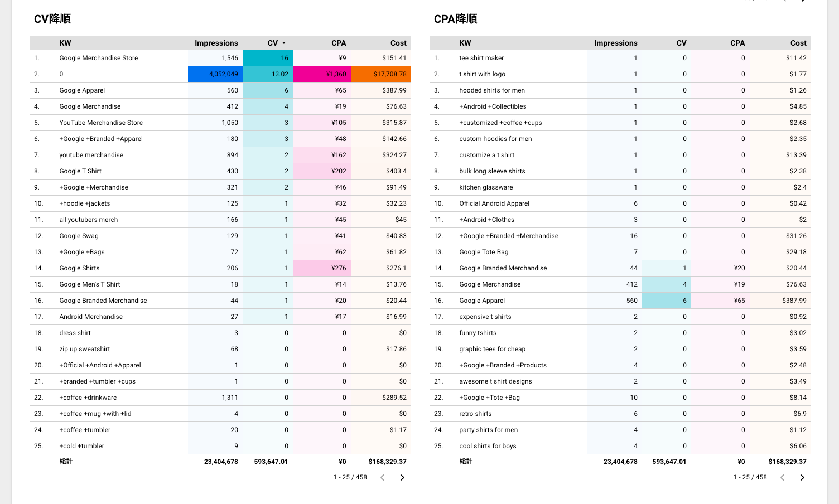Sort right table by Cost header

coord(798,43)
